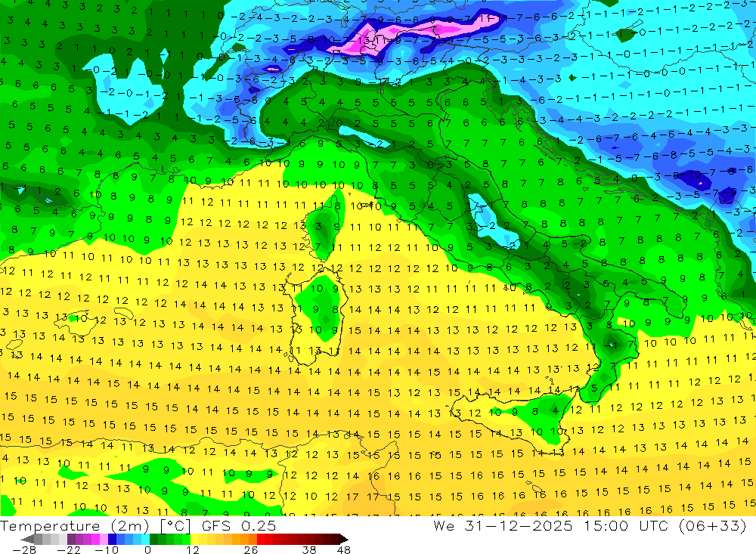This screenshot has height=554, width=756.
Task: Click the '-28' legend scale label
Action: (24, 550)
